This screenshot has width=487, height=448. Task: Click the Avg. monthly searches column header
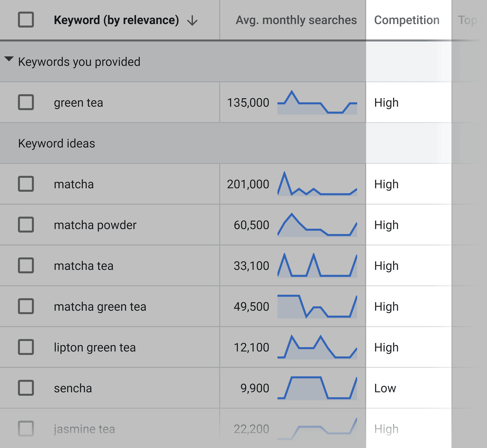pyautogui.click(x=293, y=19)
